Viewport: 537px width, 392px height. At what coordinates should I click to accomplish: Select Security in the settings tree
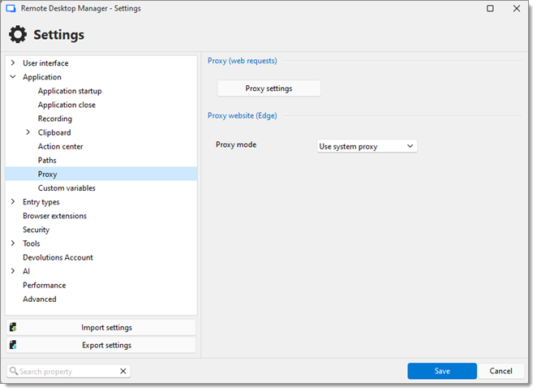point(36,230)
